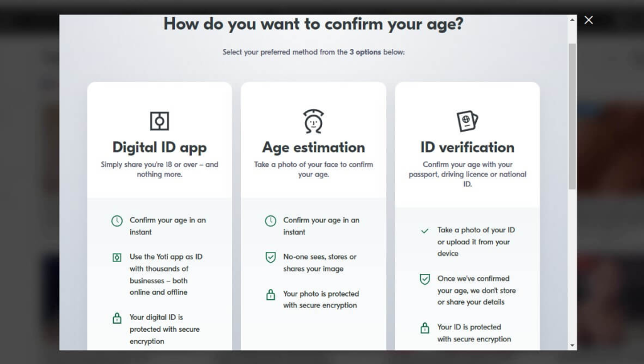Select the clock icon under Digital ID app
Image resolution: width=644 pixels, height=364 pixels.
117,221
